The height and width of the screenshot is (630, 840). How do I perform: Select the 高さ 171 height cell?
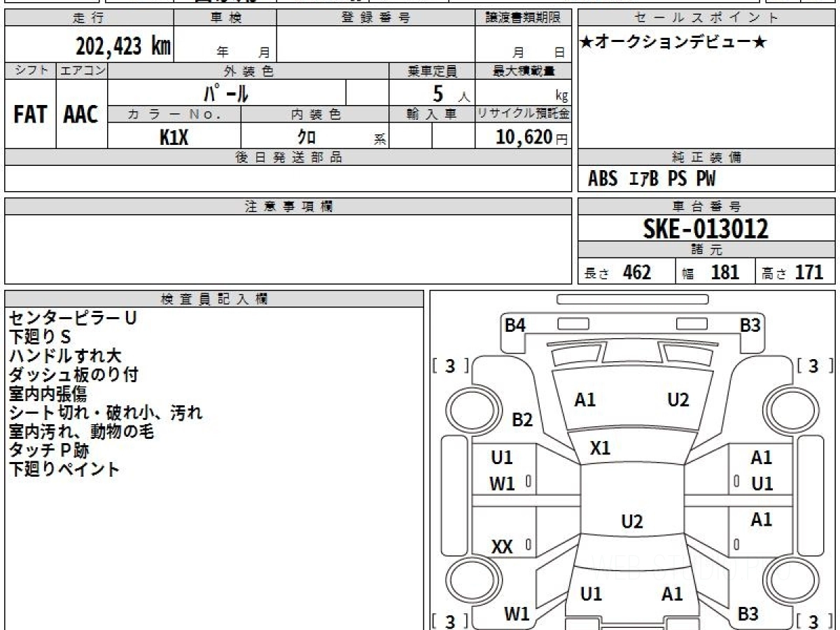[x=795, y=272]
